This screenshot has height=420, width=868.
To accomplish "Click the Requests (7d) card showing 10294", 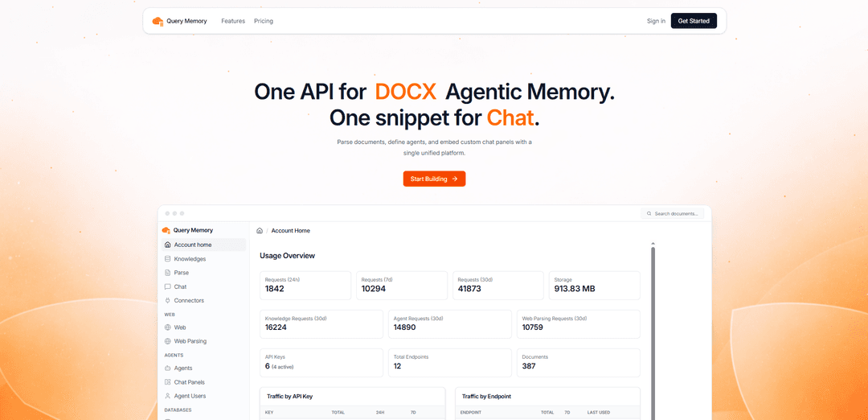I will [x=402, y=286].
